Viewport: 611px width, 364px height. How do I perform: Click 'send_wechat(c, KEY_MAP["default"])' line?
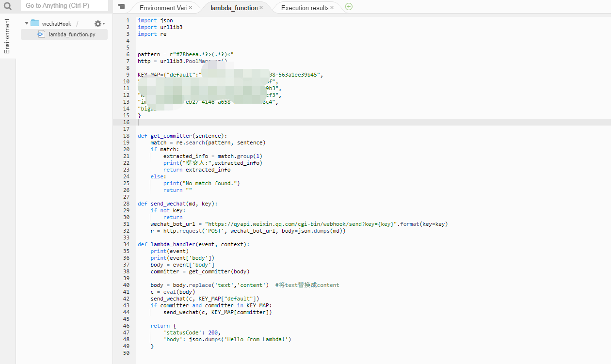pos(205,299)
